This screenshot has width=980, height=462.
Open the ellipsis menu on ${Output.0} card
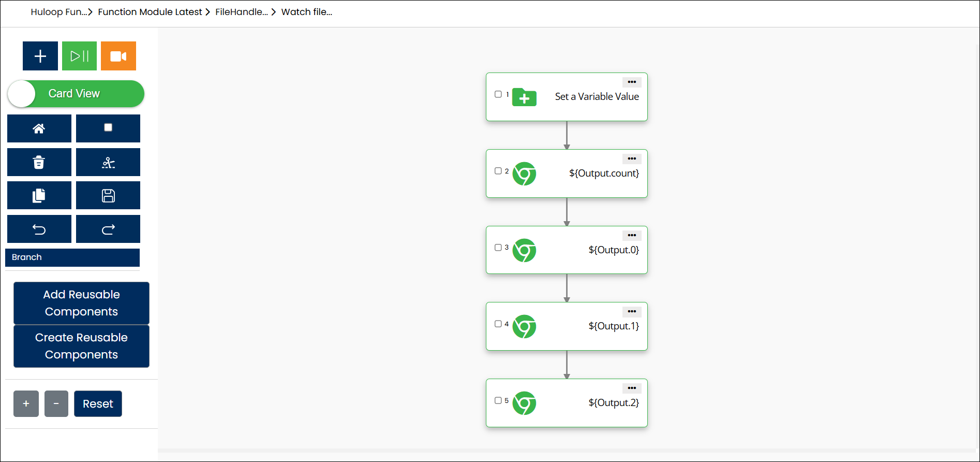pos(632,236)
